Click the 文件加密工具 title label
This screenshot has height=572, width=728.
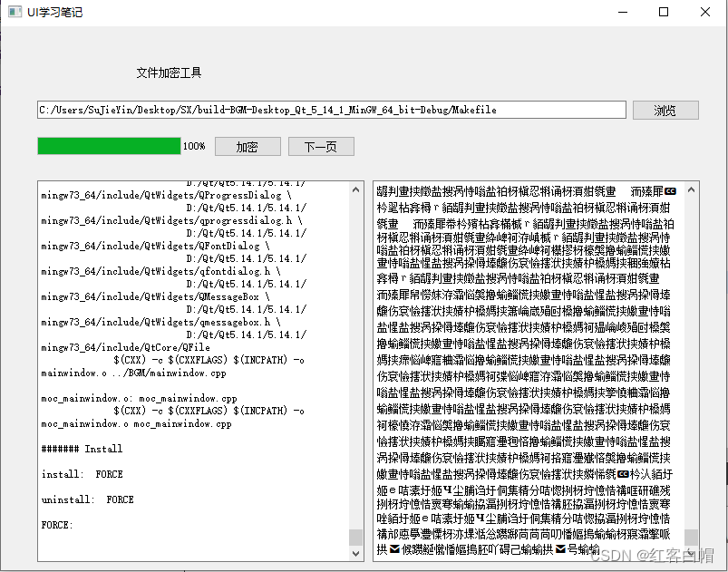coord(169,73)
